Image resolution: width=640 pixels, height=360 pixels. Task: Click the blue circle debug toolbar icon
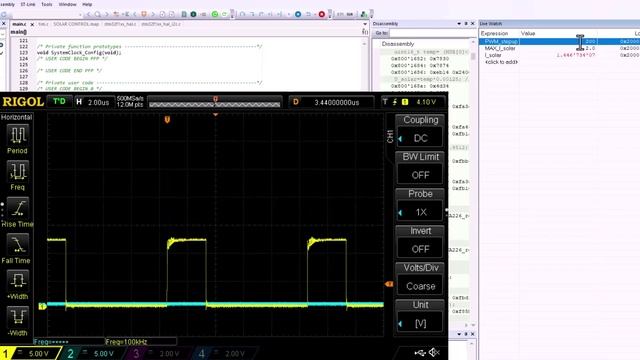298,14
